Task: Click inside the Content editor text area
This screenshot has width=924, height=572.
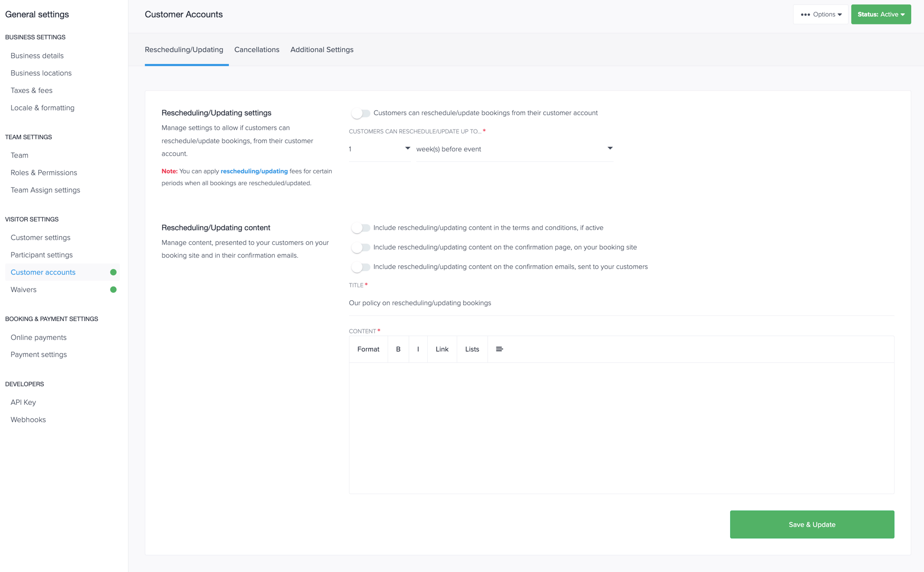Action: pos(622,428)
